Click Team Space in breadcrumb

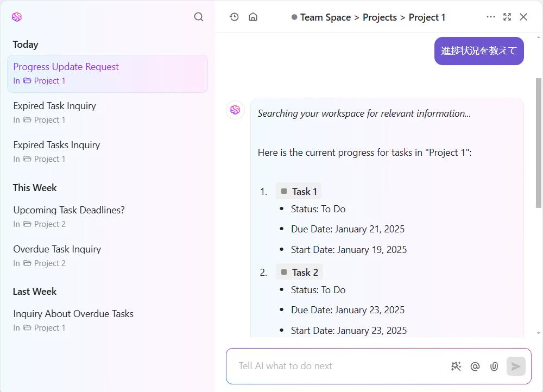[325, 17]
